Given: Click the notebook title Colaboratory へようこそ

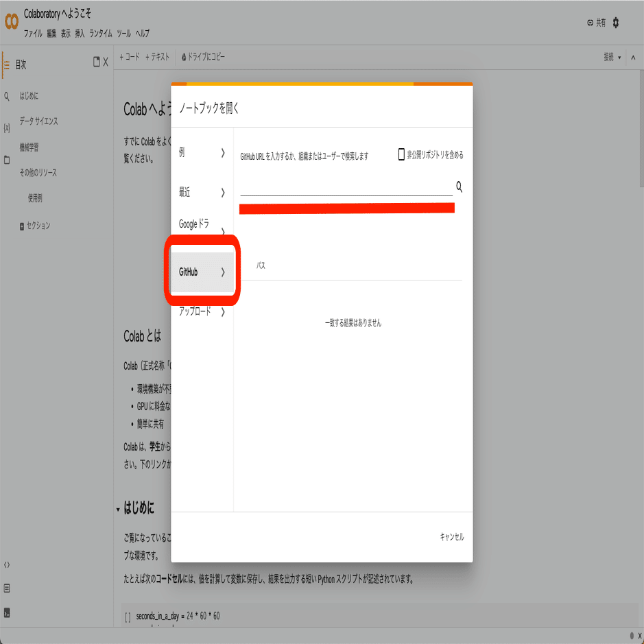Looking at the screenshot, I should 58,14.
